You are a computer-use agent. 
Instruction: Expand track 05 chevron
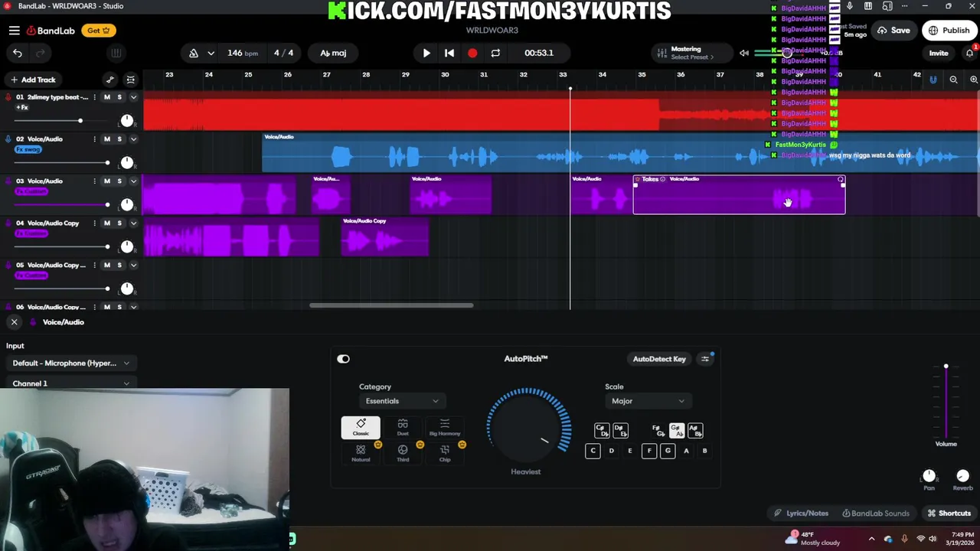click(133, 266)
